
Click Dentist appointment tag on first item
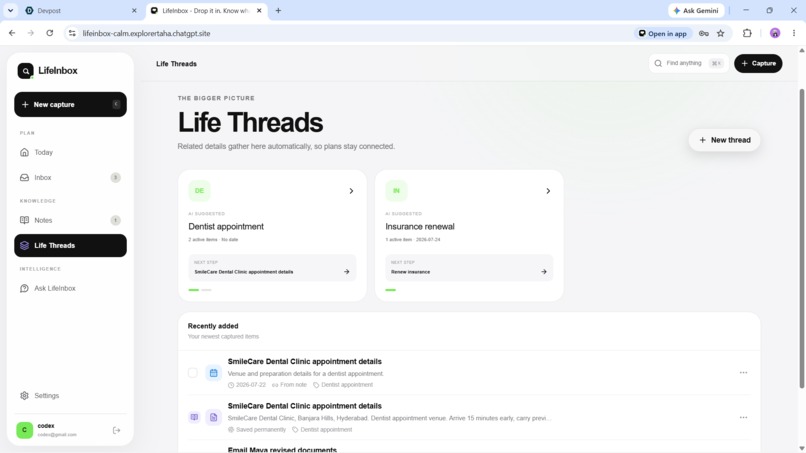pos(343,385)
